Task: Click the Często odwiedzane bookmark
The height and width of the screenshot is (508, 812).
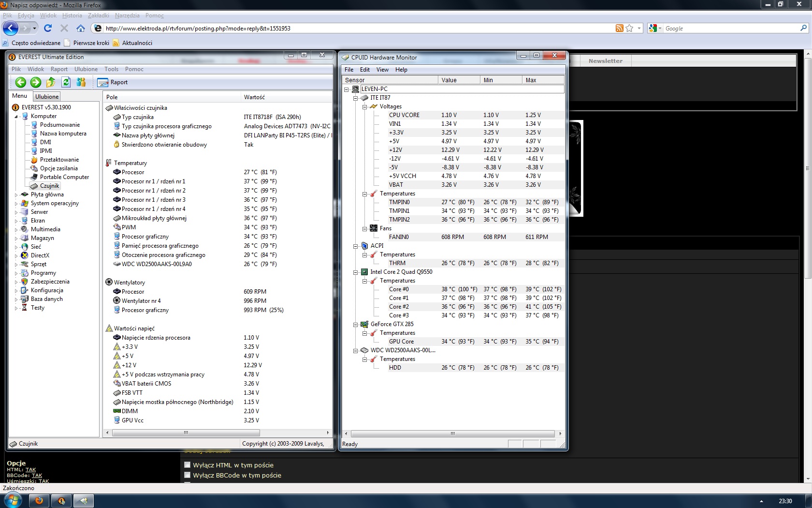Action: coord(31,43)
